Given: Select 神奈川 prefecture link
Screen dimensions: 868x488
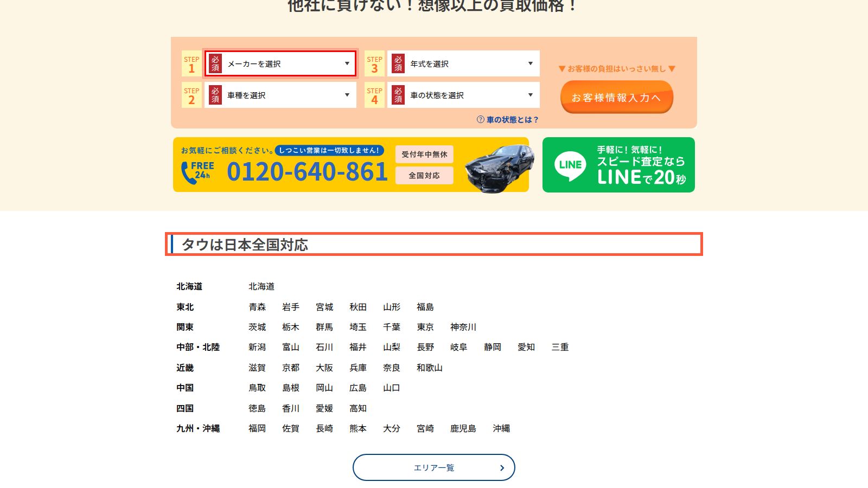Looking at the screenshot, I should point(463,327).
